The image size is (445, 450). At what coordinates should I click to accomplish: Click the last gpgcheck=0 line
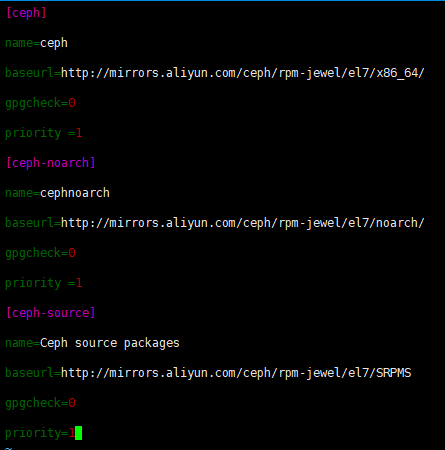40,403
